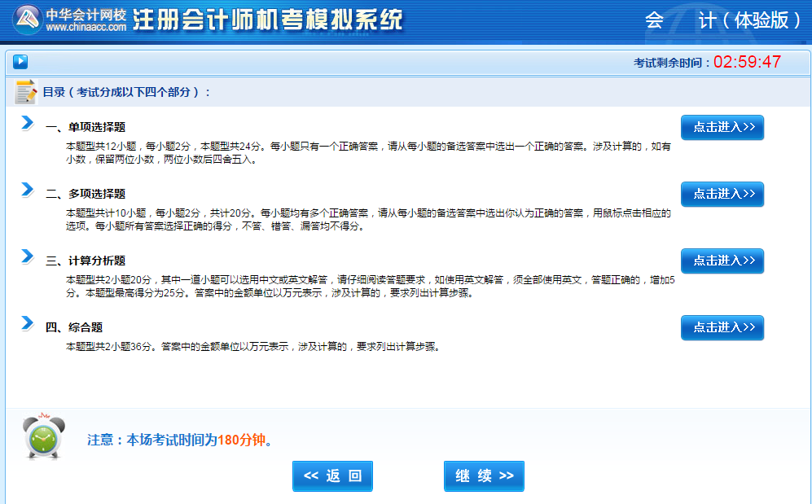
Task: Click the notepad icon beside 目录
Action: point(25,92)
